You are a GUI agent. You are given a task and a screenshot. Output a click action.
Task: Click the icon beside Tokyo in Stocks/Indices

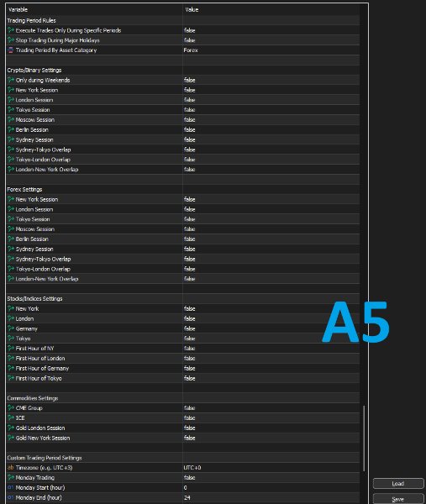pyautogui.click(x=11, y=339)
